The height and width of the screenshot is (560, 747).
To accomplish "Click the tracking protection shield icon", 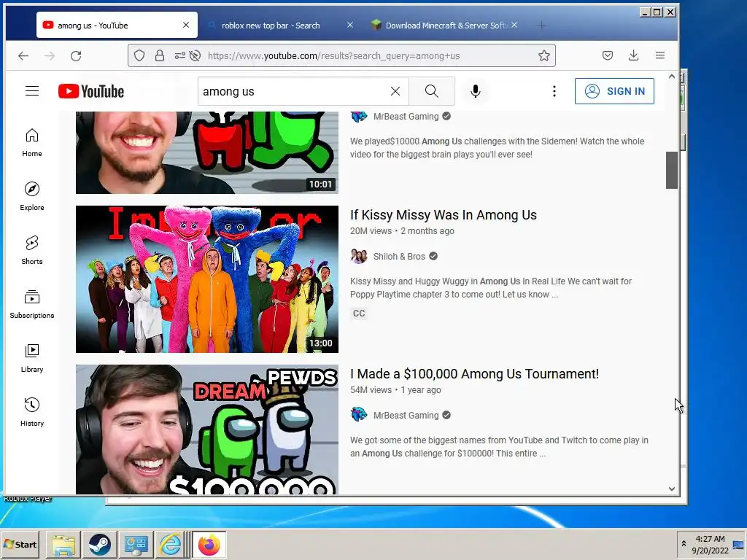I will tap(139, 55).
